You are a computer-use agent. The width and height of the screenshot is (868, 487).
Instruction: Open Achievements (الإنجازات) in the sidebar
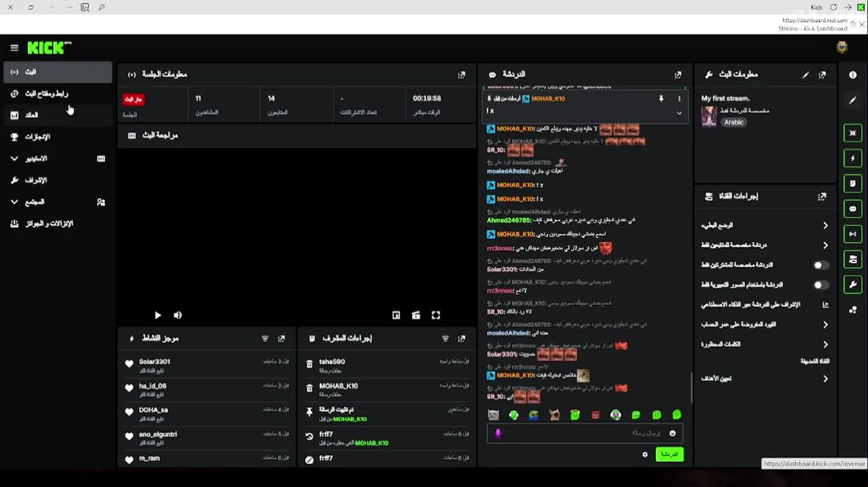pyautogui.click(x=57, y=137)
